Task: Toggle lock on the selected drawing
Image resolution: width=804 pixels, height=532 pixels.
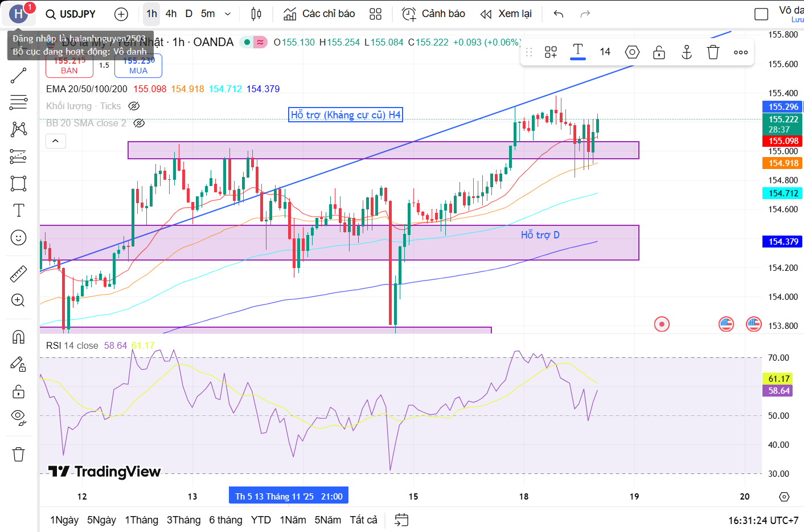Action: tap(659, 52)
